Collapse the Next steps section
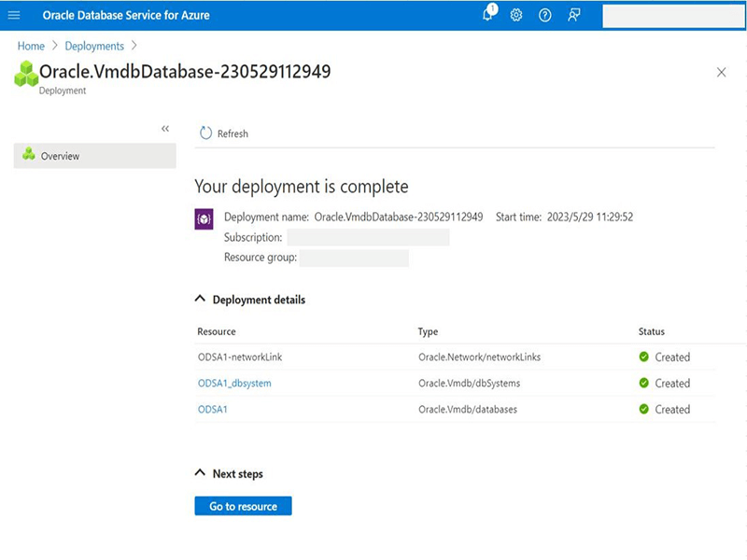 point(200,473)
